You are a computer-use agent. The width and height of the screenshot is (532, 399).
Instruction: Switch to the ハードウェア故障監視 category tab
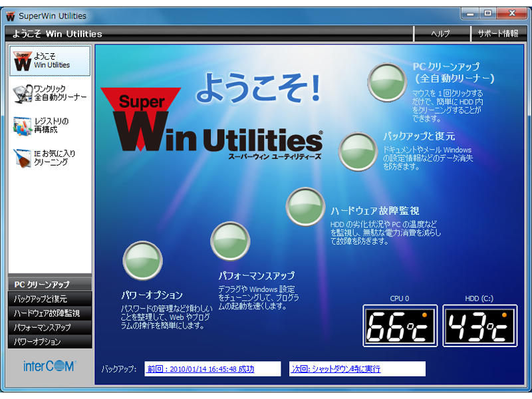point(50,313)
